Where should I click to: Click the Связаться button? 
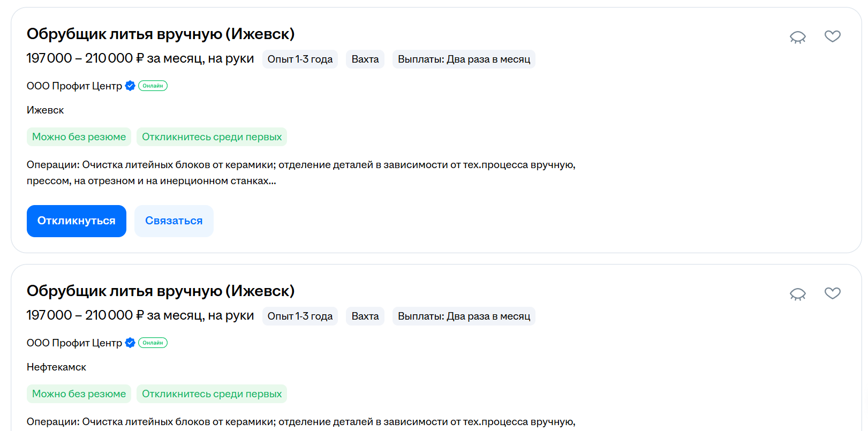174,221
